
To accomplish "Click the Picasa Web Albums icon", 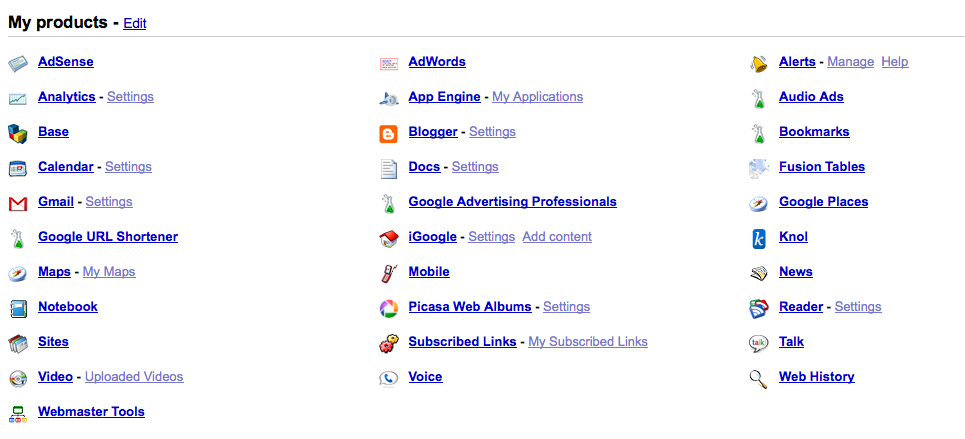I will pyautogui.click(x=389, y=308).
